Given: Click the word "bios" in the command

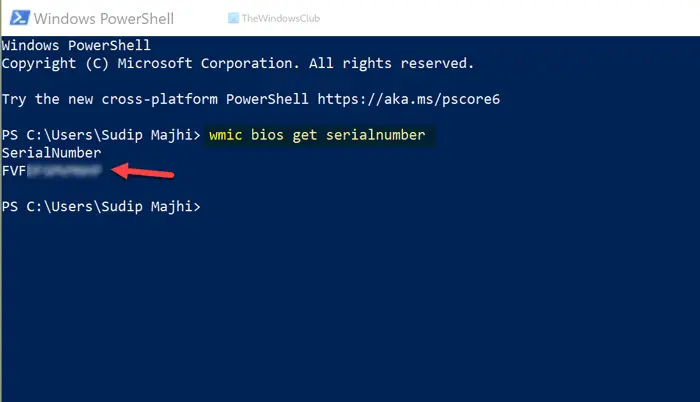Looking at the screenshot, I should click(272, 135).
